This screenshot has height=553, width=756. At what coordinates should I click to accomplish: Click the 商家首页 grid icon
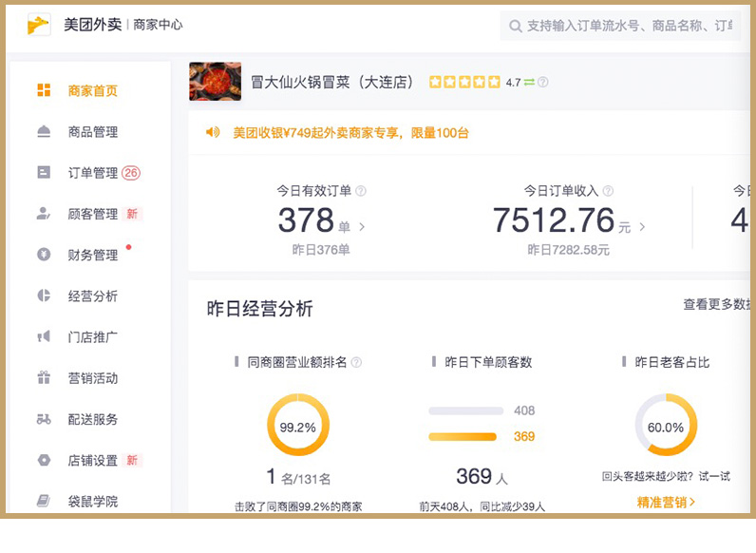point(44,90)
